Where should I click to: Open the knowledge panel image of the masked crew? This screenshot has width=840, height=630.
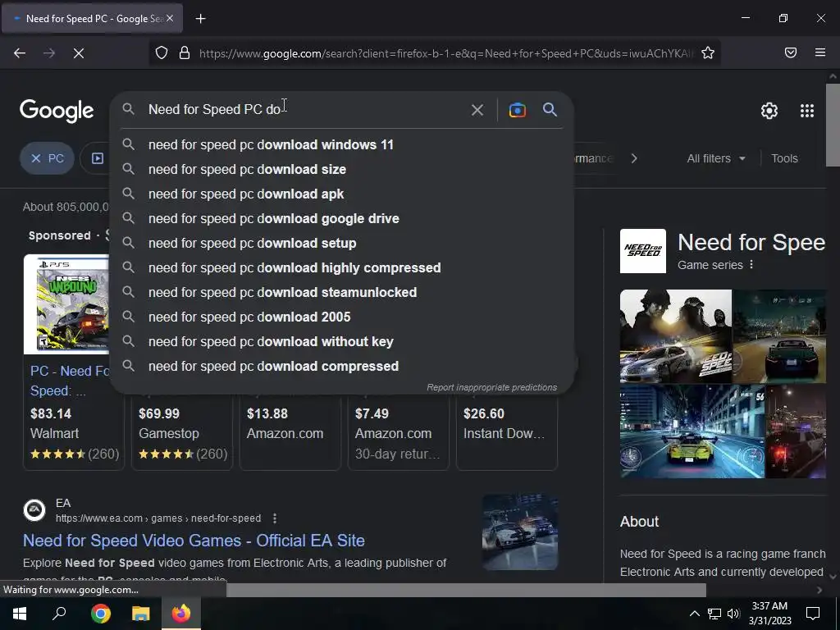pos(676,336)
